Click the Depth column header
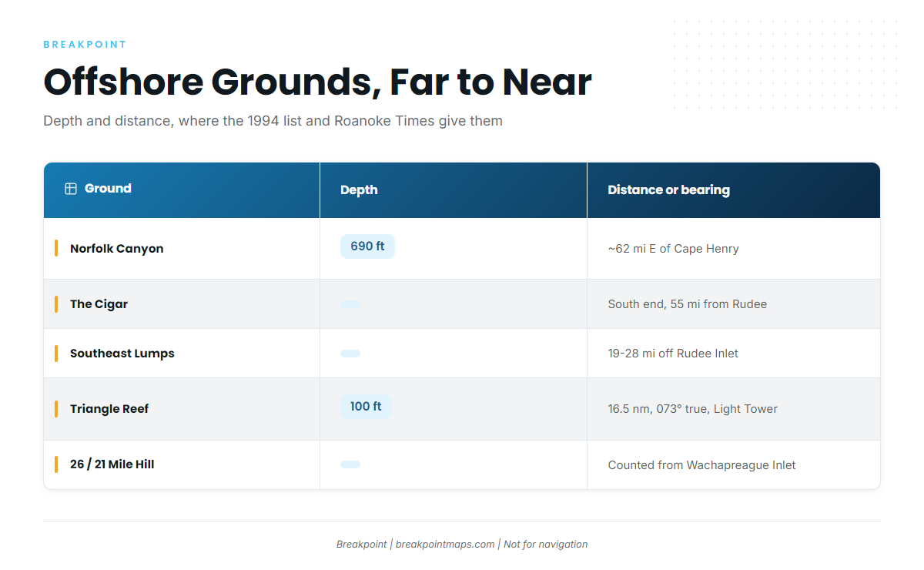Viewport: 924px width, 570px height. click(454, 190)
